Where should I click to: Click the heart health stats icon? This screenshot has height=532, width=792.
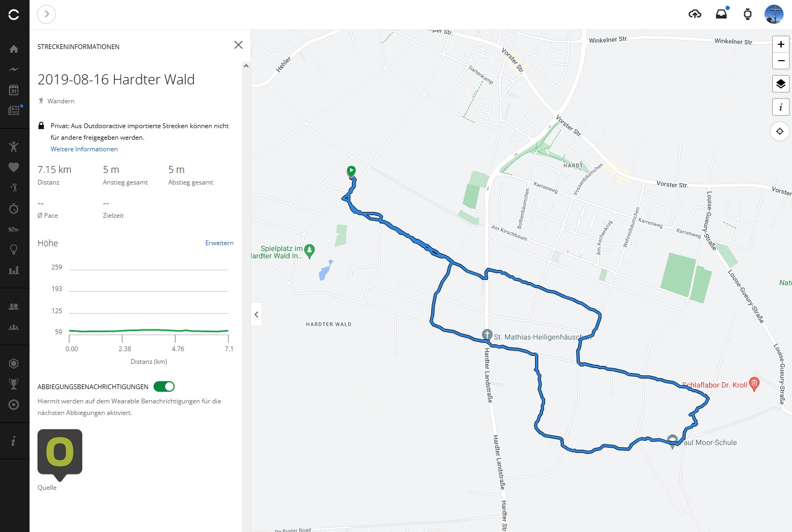tap(14, 167)
